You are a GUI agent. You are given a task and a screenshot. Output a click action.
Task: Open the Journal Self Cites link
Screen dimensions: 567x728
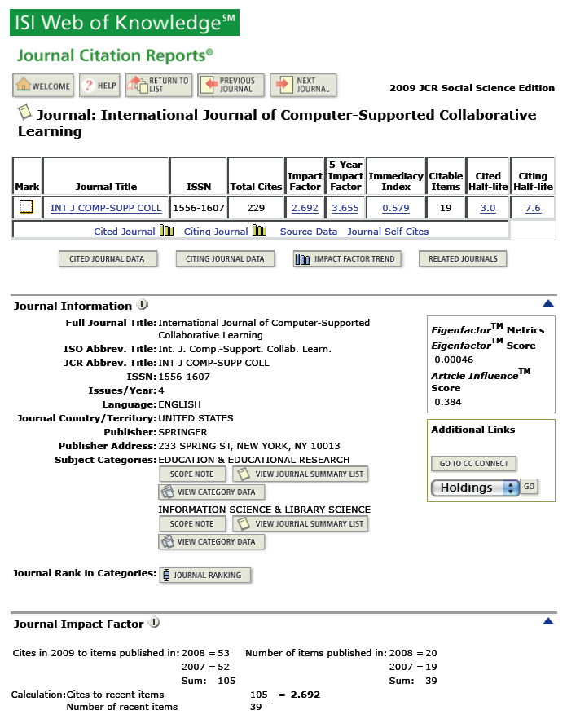(388, 232)
